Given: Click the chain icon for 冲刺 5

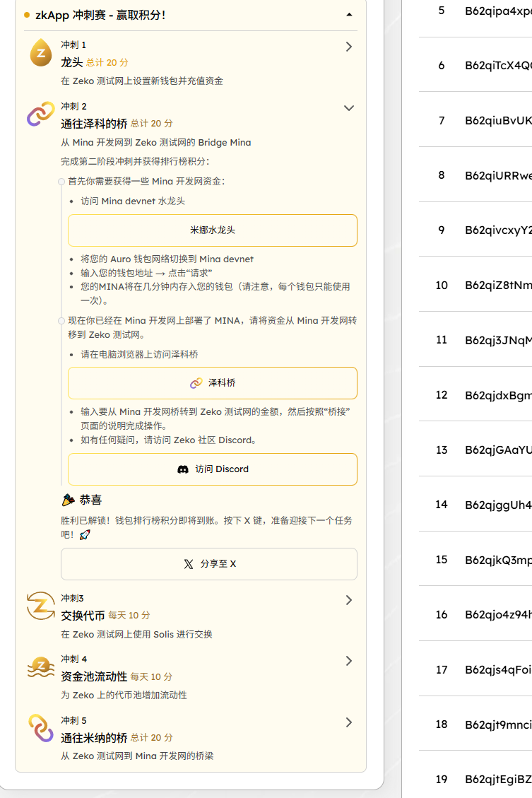Looking at the screenshot, I should click(41, 728).
